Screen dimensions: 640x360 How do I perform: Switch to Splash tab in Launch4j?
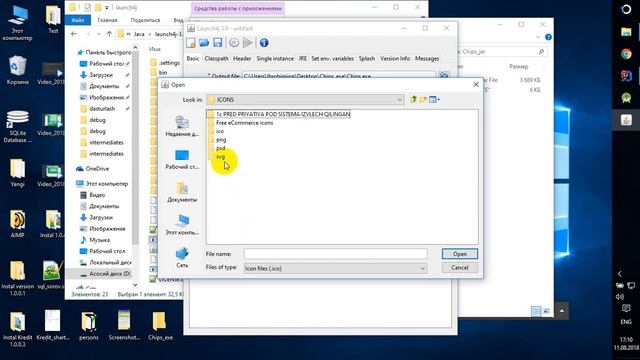click(x=367, y=59)
